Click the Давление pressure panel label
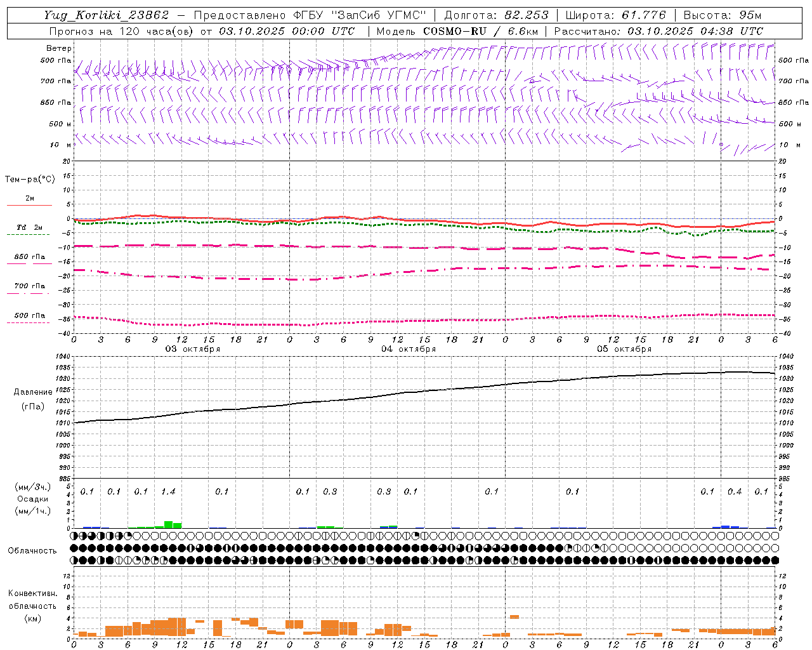The image size is (812, 650). tap(32, 393)
